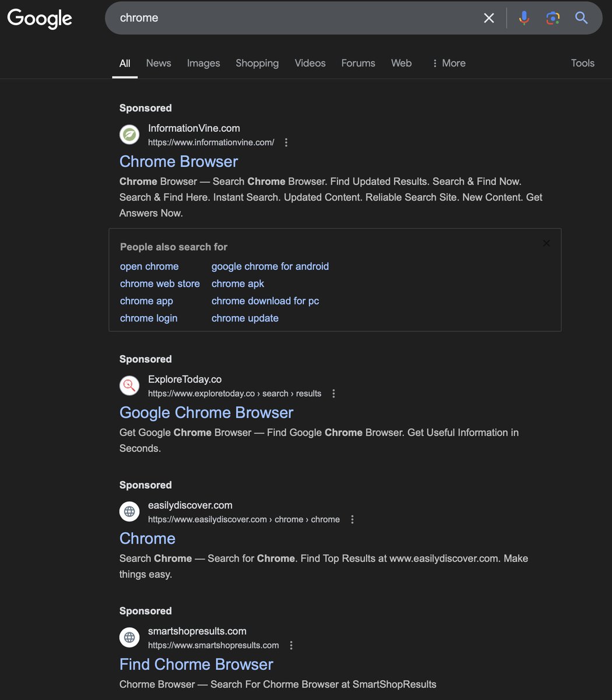Clear the search box with X icon
The width and height of the screenshot is (612, 700).
point(489,18)
